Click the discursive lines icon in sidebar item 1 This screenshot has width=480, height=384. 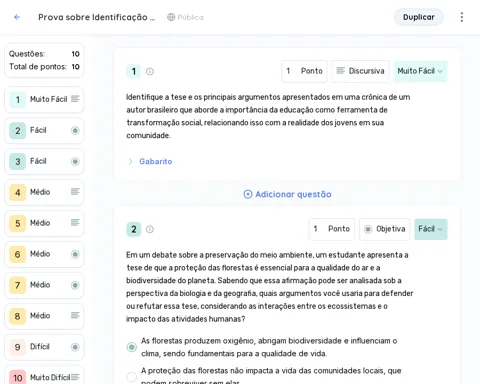pyautogui.click(x=75, y=99)
